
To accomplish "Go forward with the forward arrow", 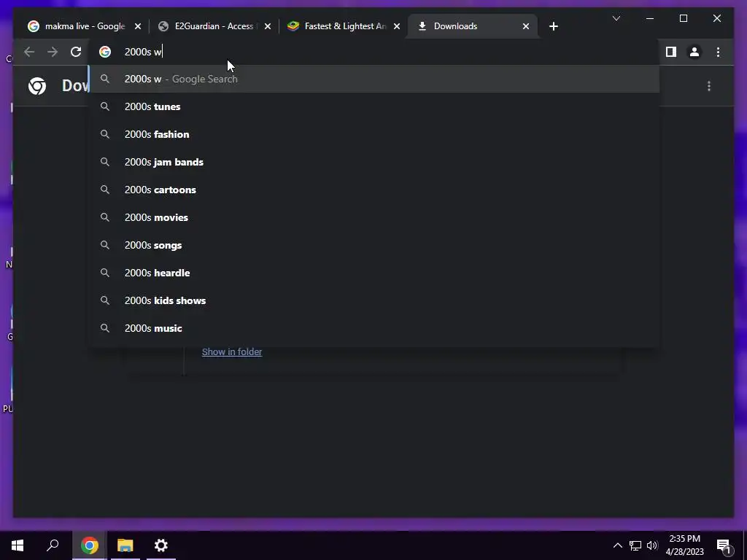I will [x=53, y=52].
